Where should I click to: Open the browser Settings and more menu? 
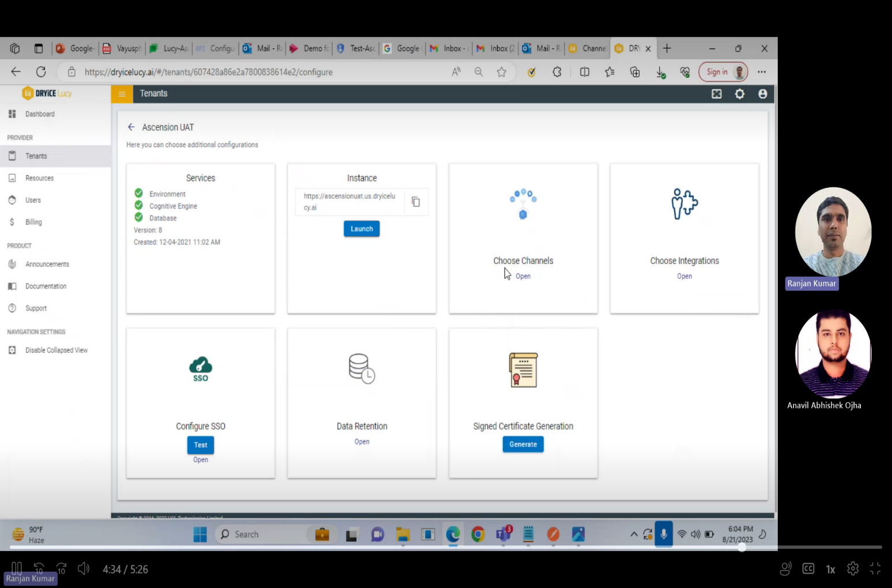click(x=762, y=72)
